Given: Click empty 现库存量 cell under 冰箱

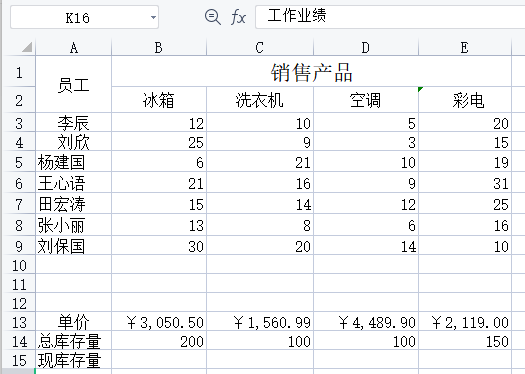Looking at the screenshot, I should tap(159, 359).
